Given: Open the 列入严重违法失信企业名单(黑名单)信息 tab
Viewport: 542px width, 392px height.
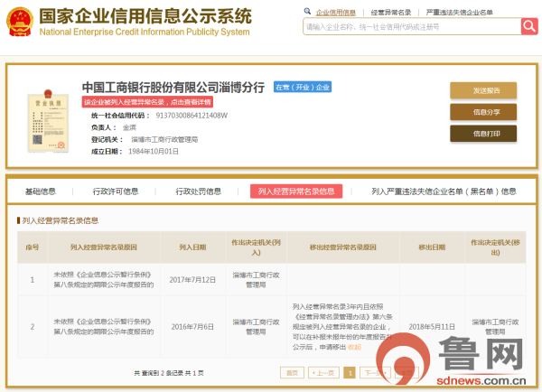Looking at the screenshot, I should pos(444,191).
